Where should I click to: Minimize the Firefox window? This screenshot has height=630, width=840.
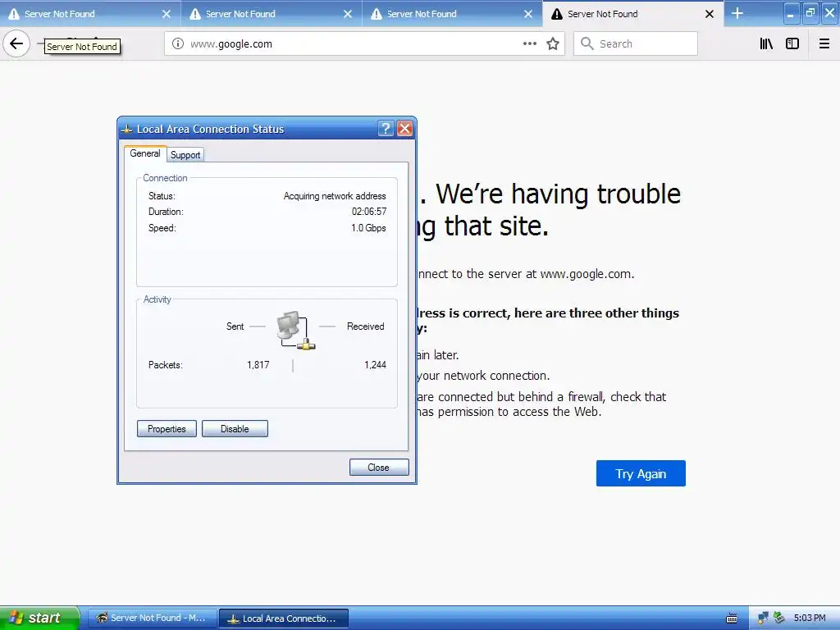click(x=792, y=13)
